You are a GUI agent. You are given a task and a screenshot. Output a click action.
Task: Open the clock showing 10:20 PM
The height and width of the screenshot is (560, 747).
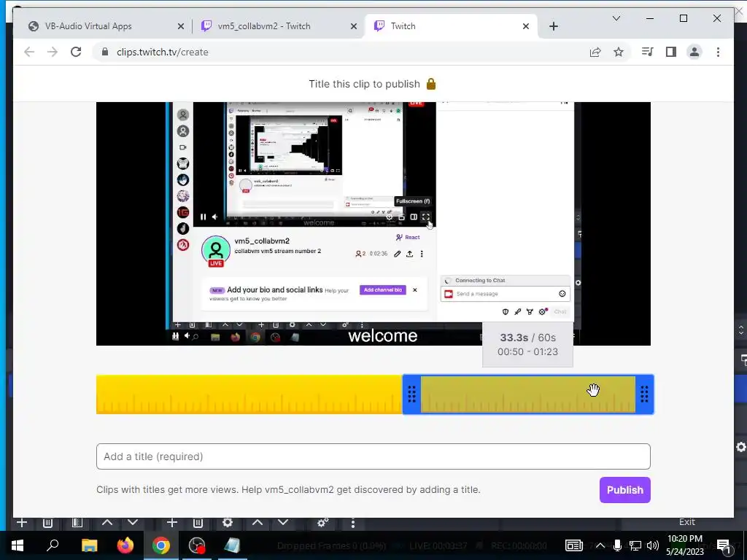(x=685, y=545)
